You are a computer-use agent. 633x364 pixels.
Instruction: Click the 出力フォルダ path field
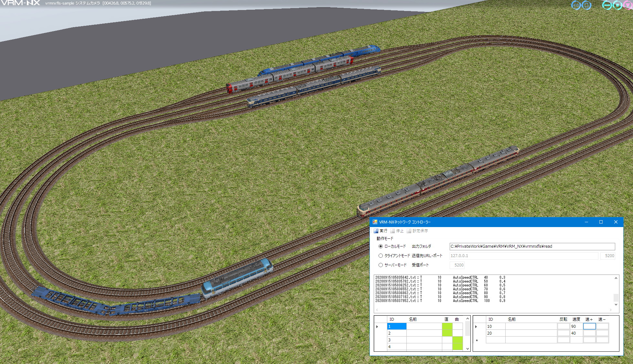pyautogui.click(x=532, y=246)
